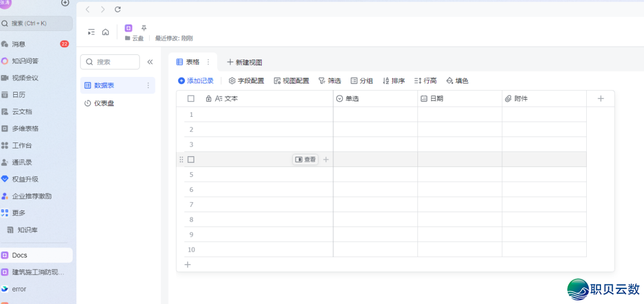Open the 日期 column header
This screenshot has width=644, height=304.
(460, 98)
